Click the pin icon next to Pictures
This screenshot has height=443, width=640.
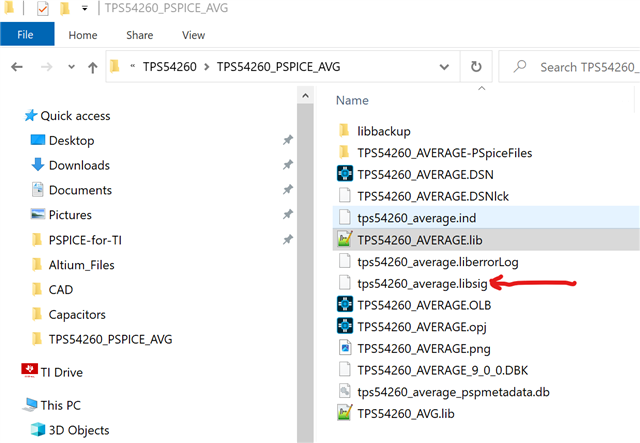click(x=288, y=214)
